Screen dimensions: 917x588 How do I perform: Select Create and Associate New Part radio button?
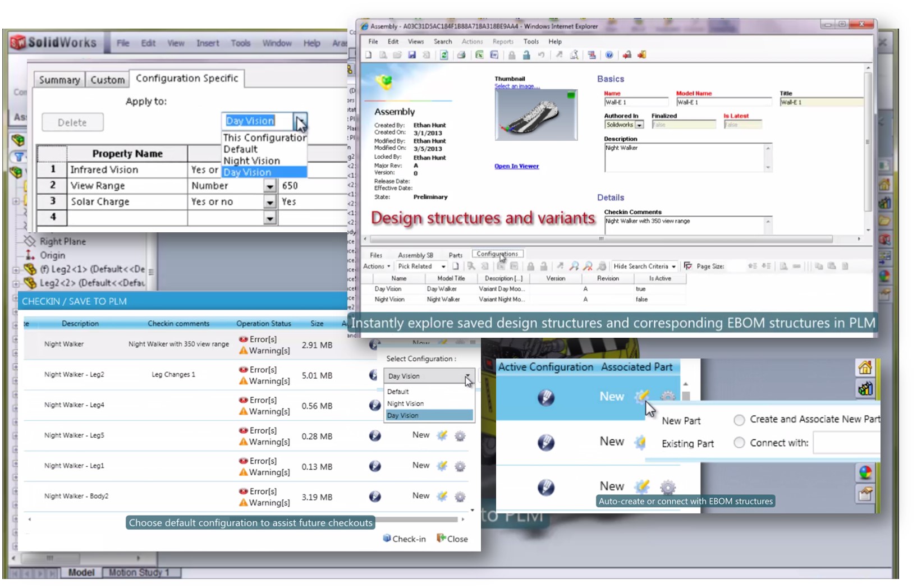pos(739,420)
